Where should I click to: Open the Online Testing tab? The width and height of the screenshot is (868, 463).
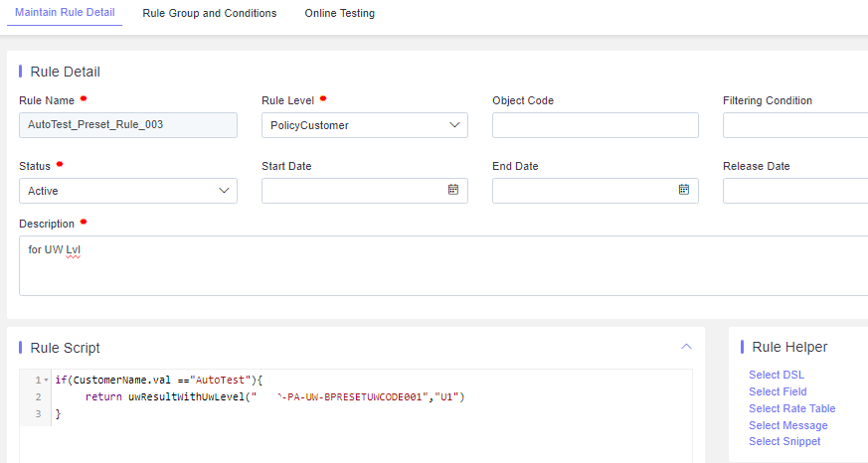pos(339,13)
